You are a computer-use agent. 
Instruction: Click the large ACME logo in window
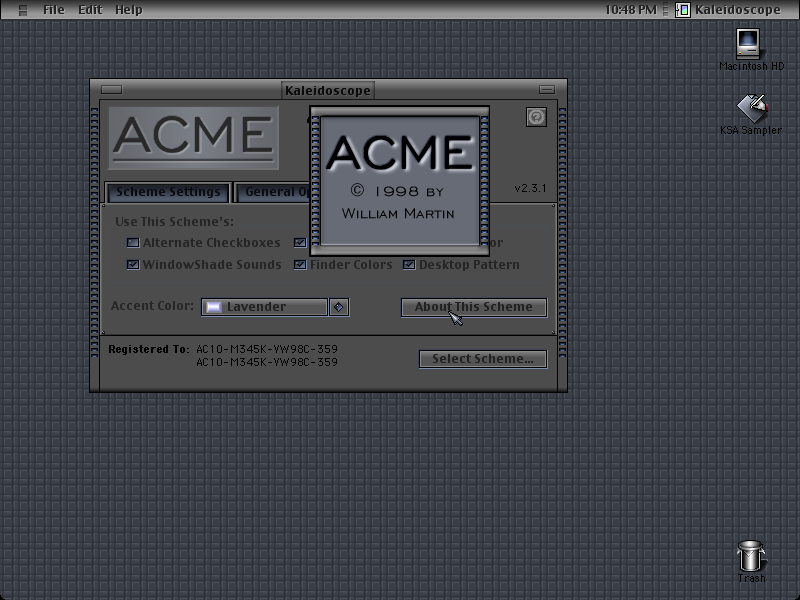(193, 137)
